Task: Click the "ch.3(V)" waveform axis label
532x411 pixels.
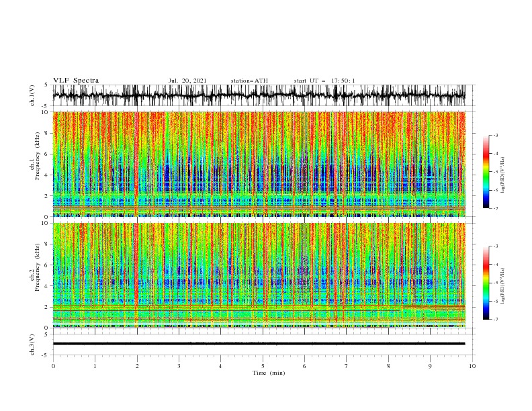Action: pyautogui.click(x=32, y=345)
